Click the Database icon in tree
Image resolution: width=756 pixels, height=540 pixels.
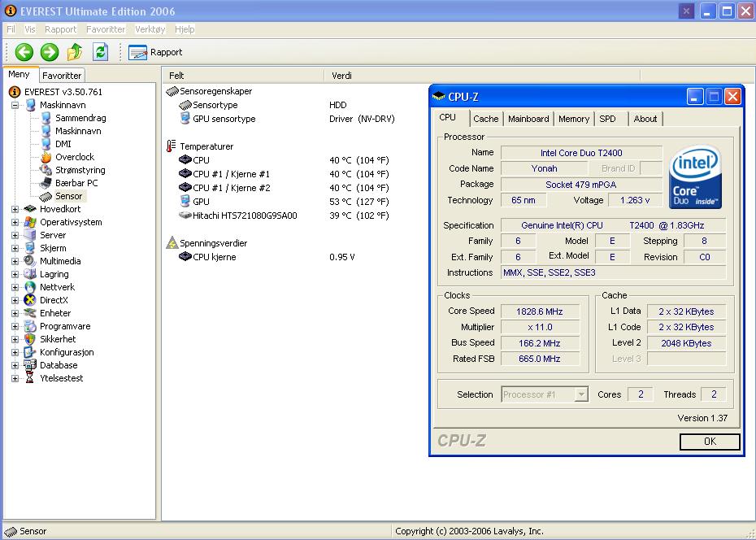click(30, 365)
